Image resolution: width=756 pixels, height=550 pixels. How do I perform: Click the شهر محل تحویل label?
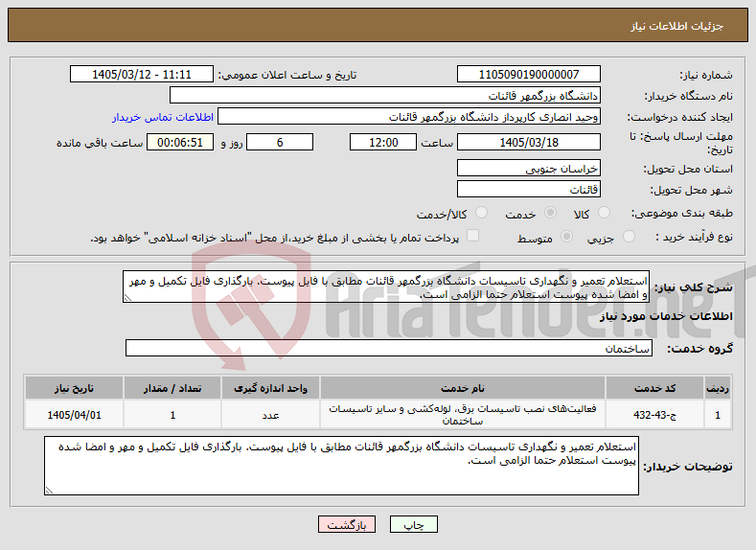(x=692, y=190)
